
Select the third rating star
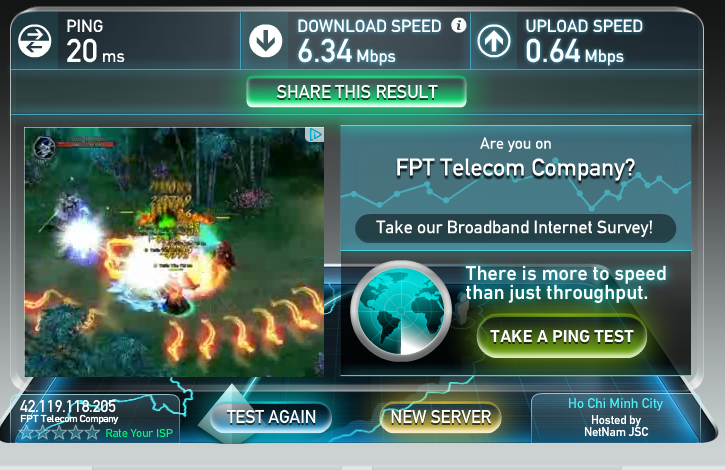tap(59, 433)
